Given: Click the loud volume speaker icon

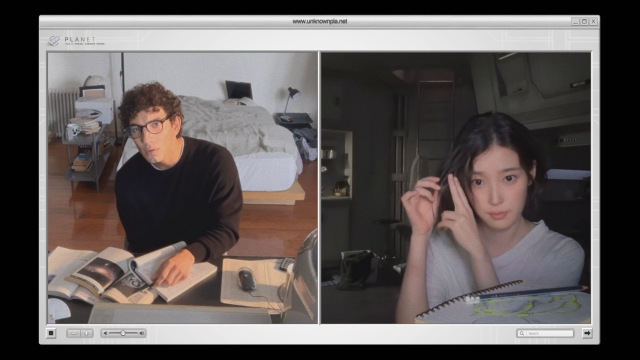Looking at the screenshot, I should click(x=142, y=333).
